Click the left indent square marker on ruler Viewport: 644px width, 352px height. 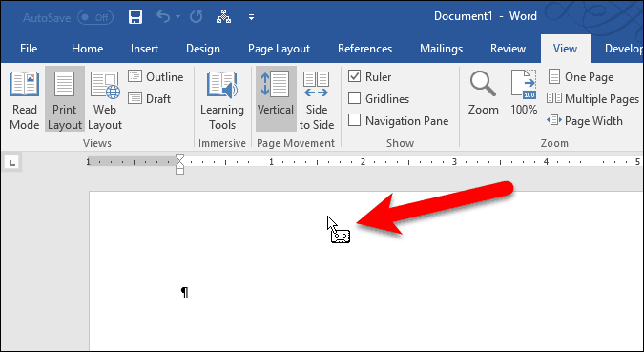[179, 171]
